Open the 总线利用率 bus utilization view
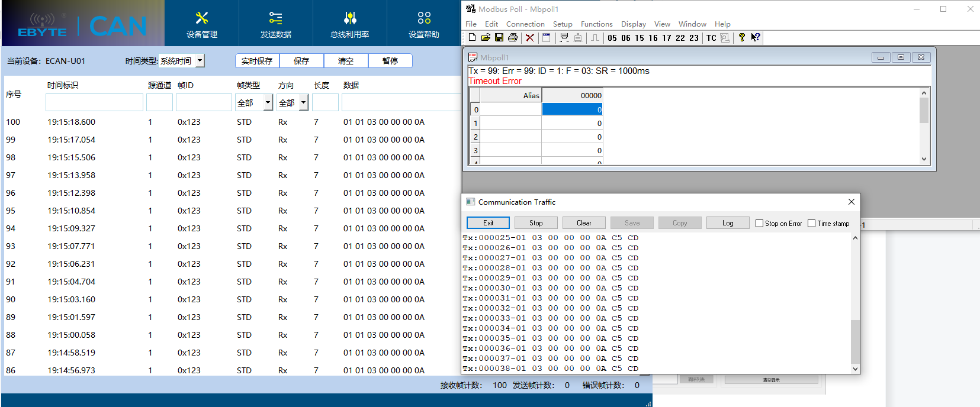The width and height of the screenshot is (980, 407). tap(349, 24)
